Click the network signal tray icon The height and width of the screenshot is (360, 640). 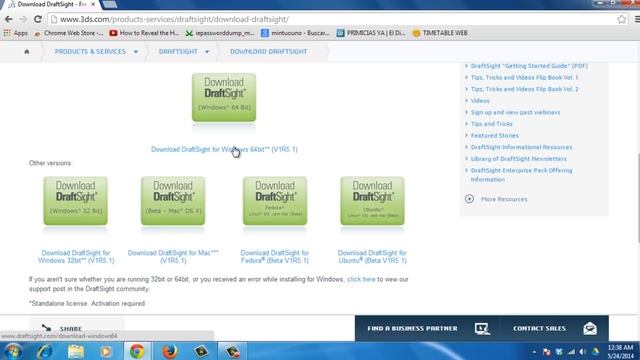[571, 352]
